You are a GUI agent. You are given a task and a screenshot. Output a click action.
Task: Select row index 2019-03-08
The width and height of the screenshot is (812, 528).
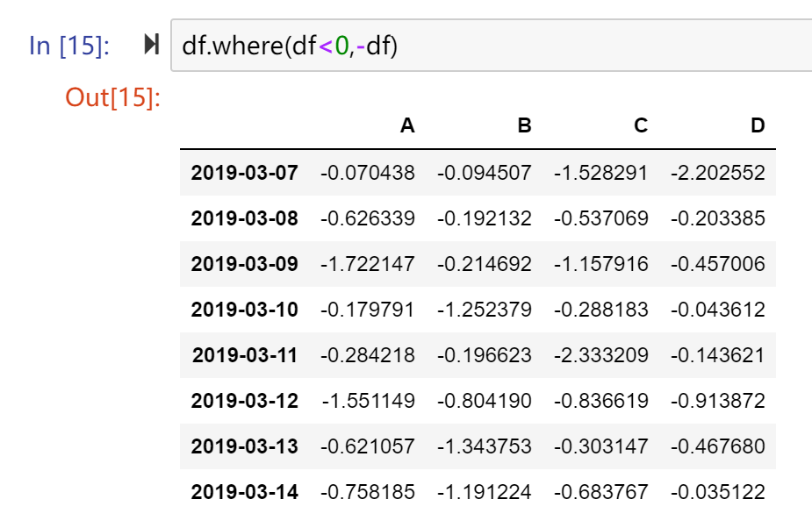pyautogui.click(x=244, y=218)
